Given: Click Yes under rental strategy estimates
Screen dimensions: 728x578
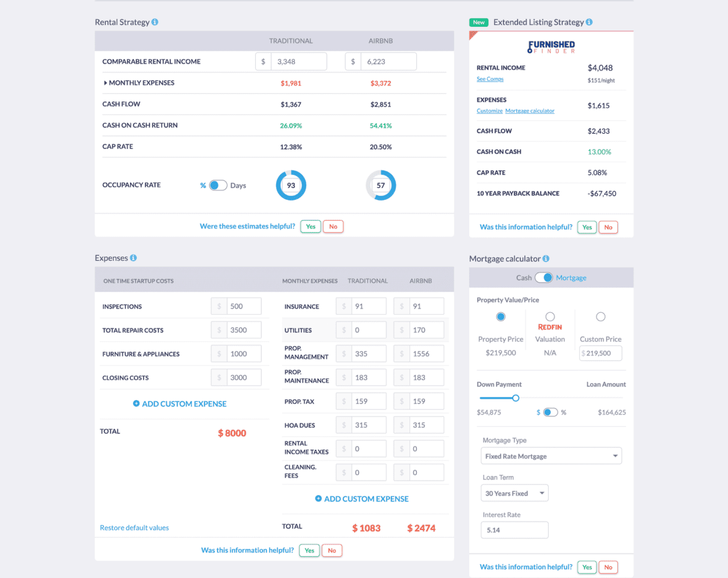Looking at the screenshot, I should pyautogui.click(x=310, y=226).
